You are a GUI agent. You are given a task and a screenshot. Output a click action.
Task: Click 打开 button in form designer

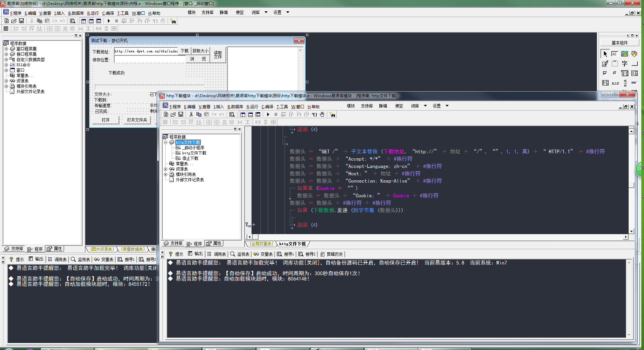[x=106, y=120]
